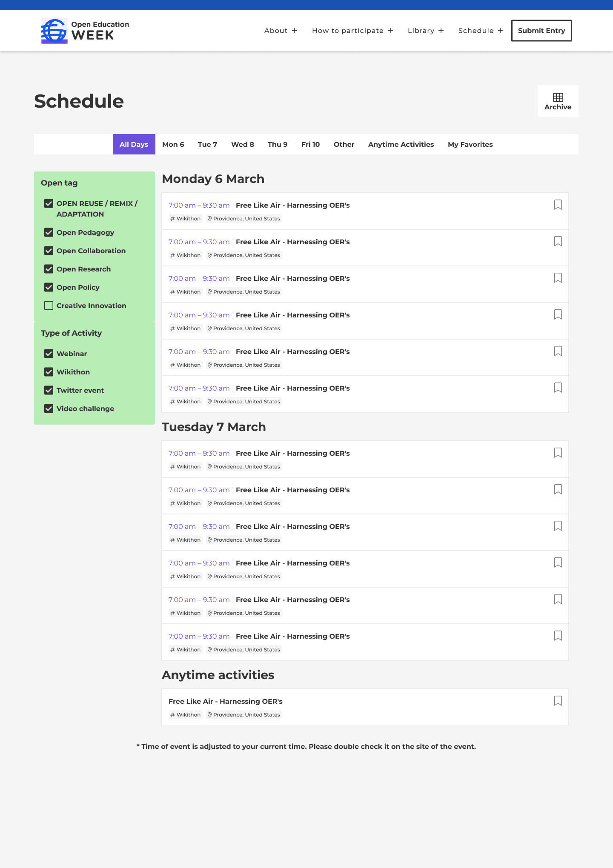
Task: Uncheck OPEN REUSE / REMIX / ADAPTATION tag
Action: click(x=49, y=203)
